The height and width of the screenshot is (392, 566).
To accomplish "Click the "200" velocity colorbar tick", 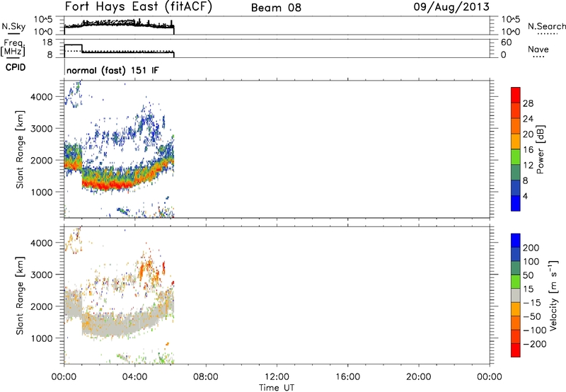I will tap(531, 248).
